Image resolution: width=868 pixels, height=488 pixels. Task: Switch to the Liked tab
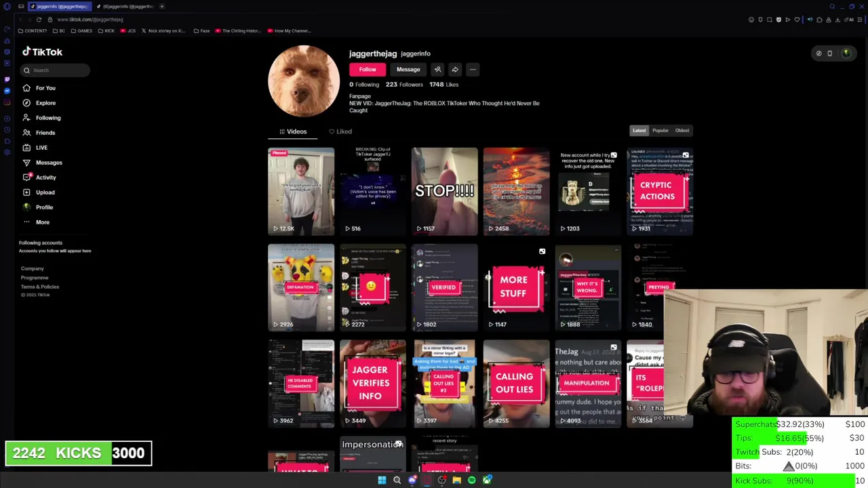[x=340, y=131]
